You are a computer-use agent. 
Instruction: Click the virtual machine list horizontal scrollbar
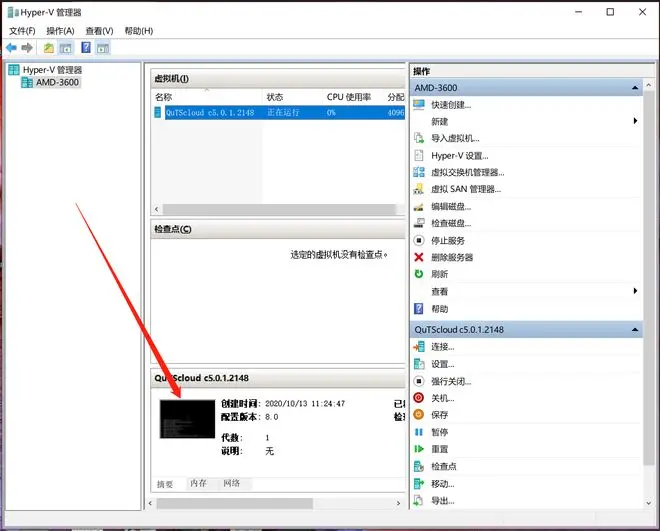tap(279, 209)
